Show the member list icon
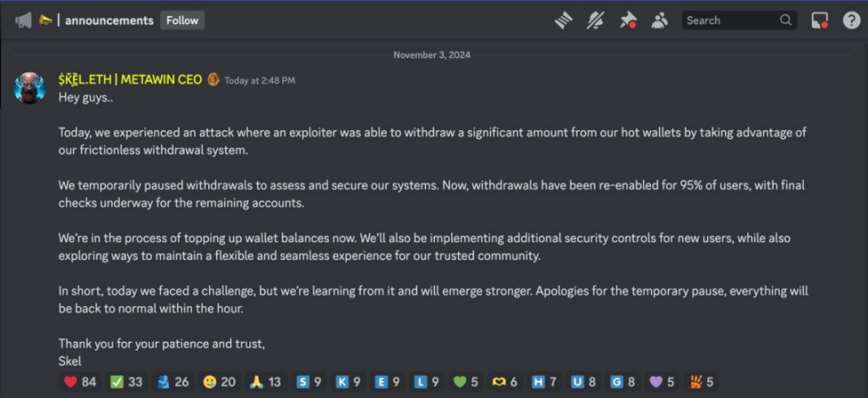The image size is (868, 398). coord(659,21)
